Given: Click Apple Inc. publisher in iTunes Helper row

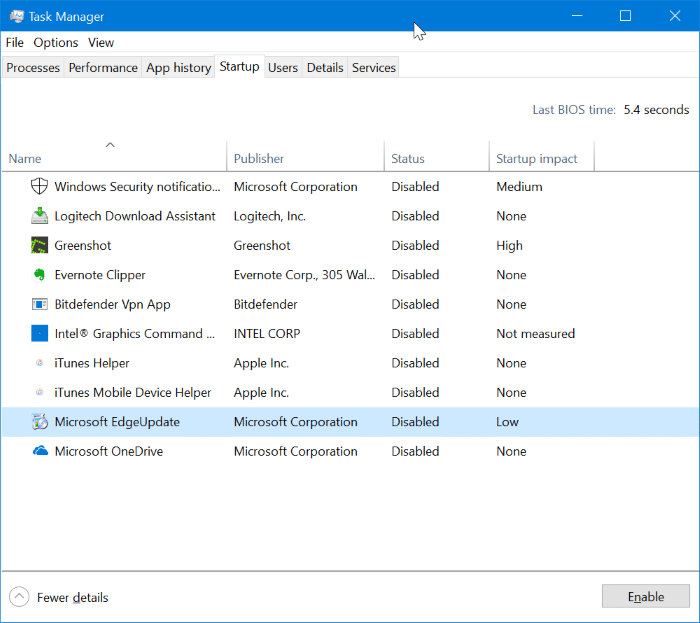Looking at the screenshot, I should coord(261,363).
